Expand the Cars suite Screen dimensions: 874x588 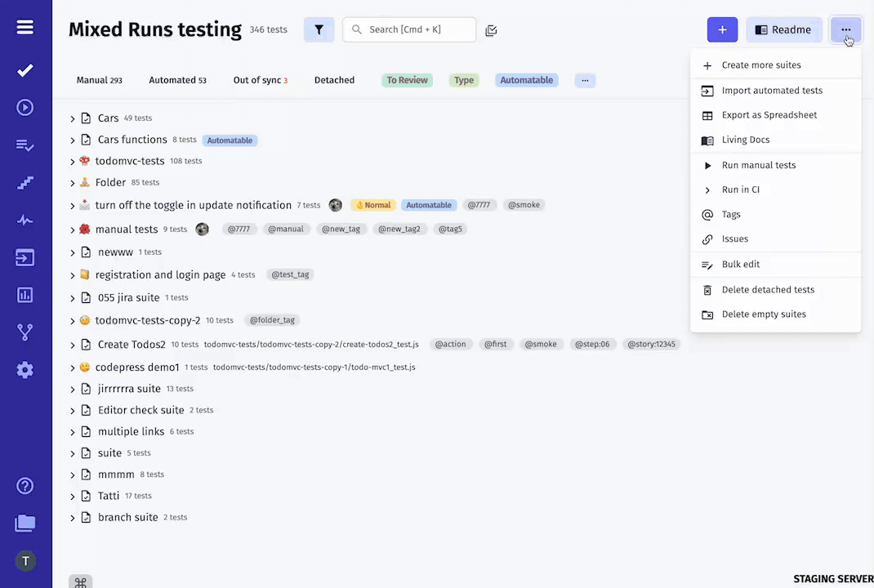[x=73, y=118]
